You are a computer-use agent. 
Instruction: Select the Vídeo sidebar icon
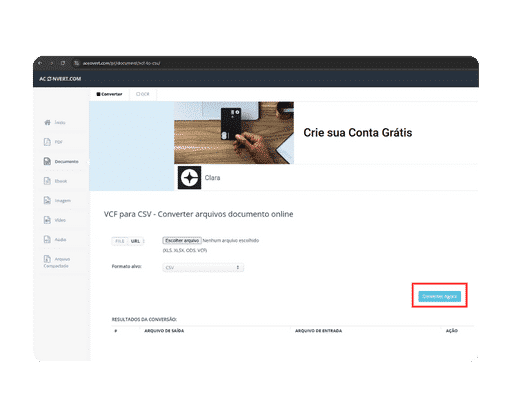click(x=47, y=220)
